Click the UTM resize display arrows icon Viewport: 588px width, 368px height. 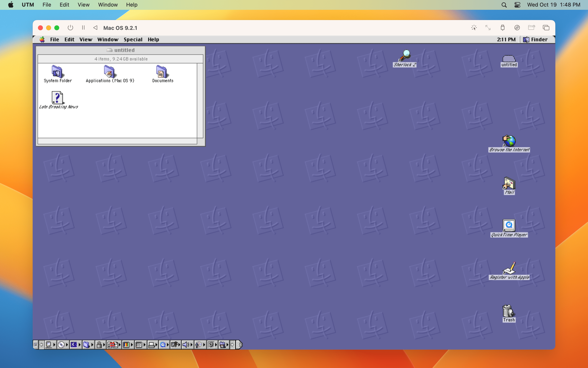[488, 28]
